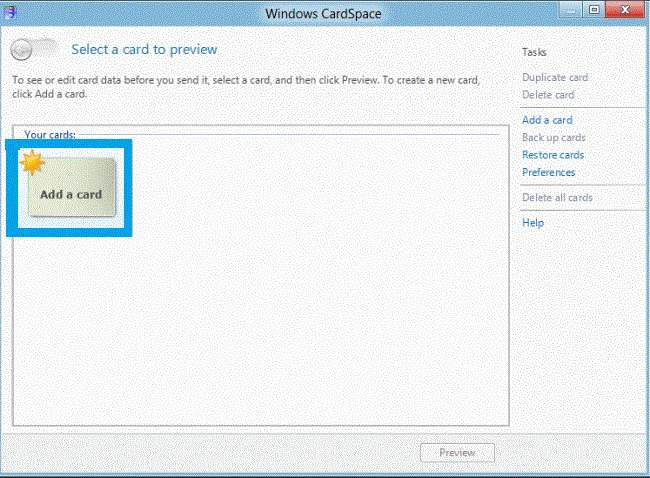
Task: Open the Restore cards link
Action: (x=553, y=155)
